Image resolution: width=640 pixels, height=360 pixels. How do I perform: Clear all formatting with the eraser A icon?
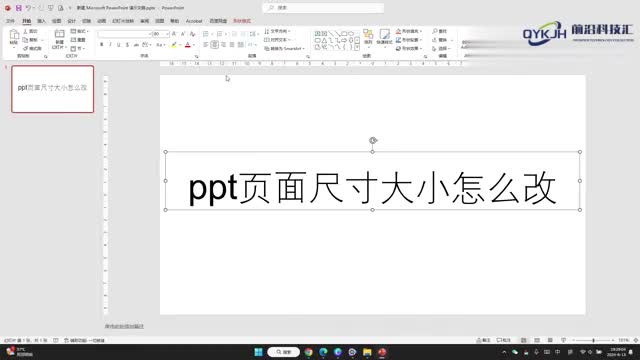[193, 34]
